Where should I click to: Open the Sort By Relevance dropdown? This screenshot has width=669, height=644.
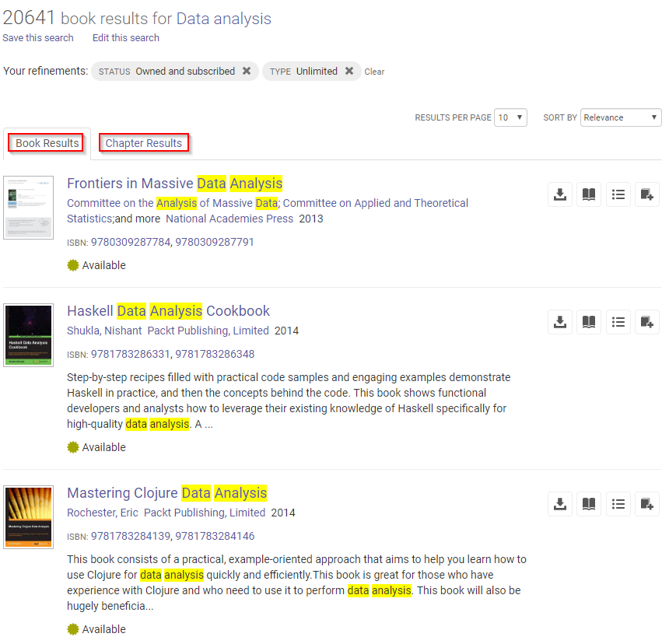tap(621, 117)
